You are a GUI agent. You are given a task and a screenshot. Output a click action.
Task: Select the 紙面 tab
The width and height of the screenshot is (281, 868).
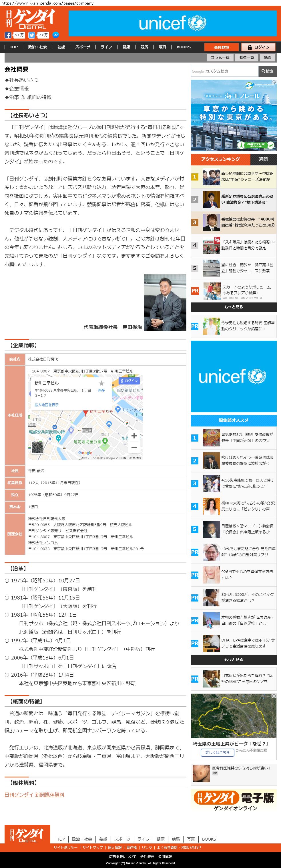[268, 58]
